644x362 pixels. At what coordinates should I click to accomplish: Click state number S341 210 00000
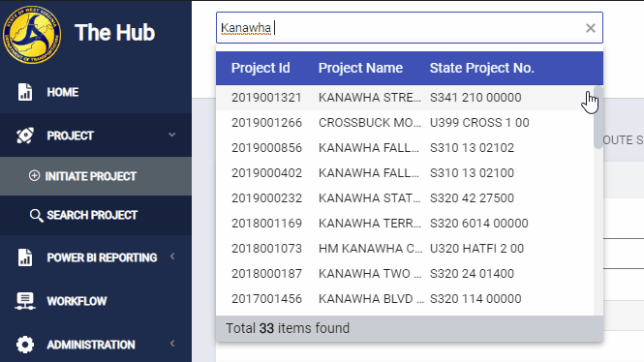(x=475, y=98)
